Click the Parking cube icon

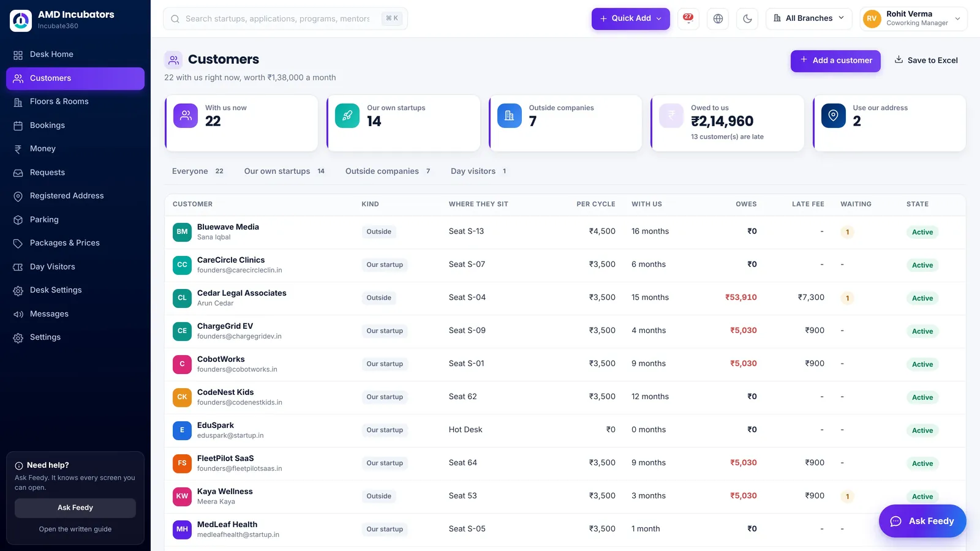coord(18,220)
